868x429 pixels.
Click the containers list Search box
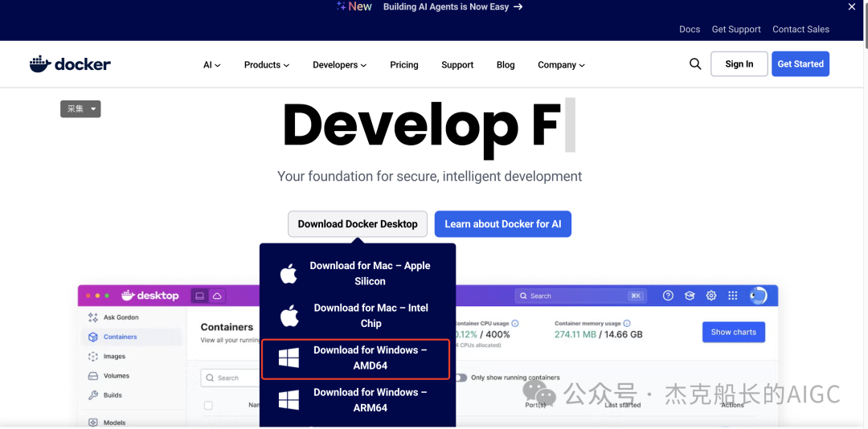[230, 378]
